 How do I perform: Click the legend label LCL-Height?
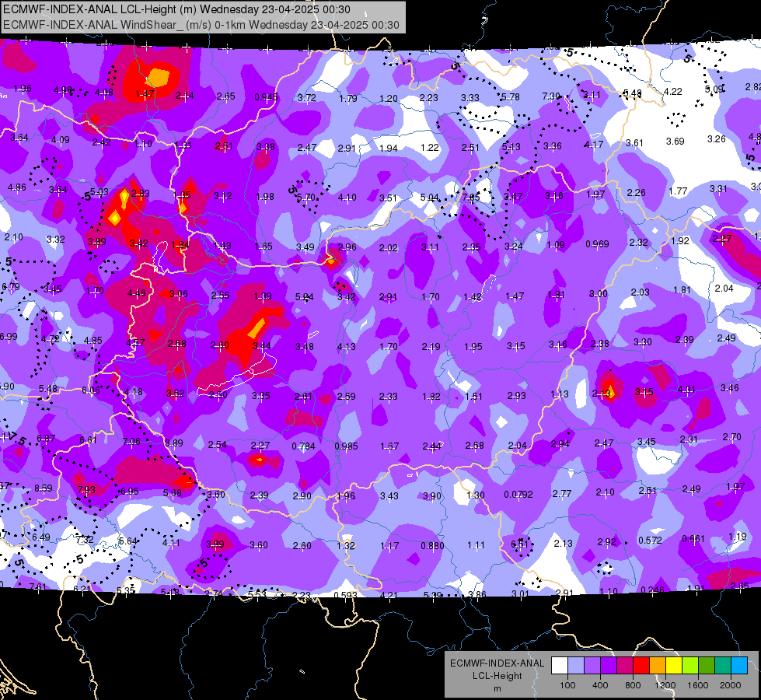[x=497, y=676]
